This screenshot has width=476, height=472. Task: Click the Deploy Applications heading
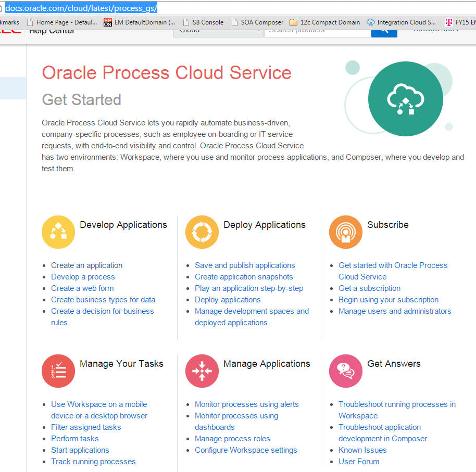click(x=265, y=225)
